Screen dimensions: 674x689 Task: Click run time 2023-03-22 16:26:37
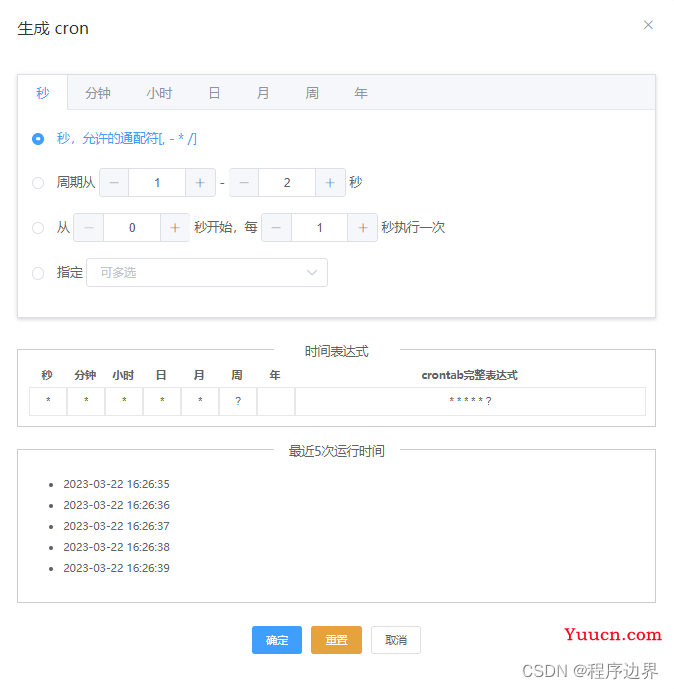pos(116,526)
